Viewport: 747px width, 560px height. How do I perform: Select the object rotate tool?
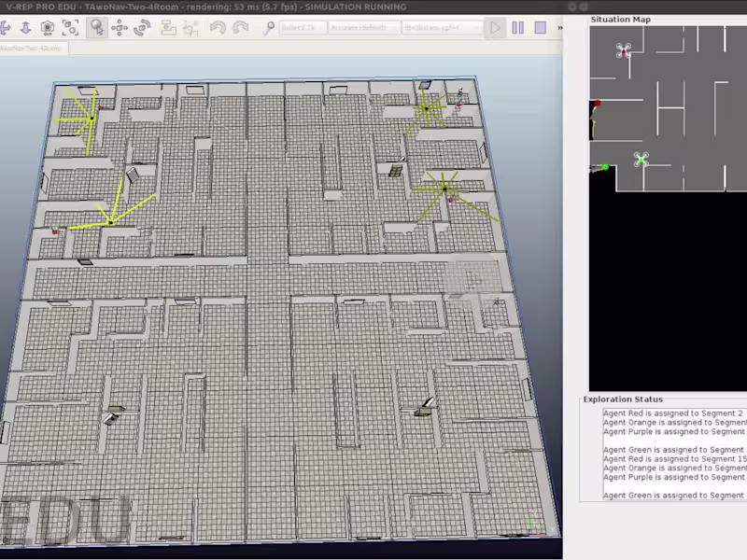click(142, 27)
